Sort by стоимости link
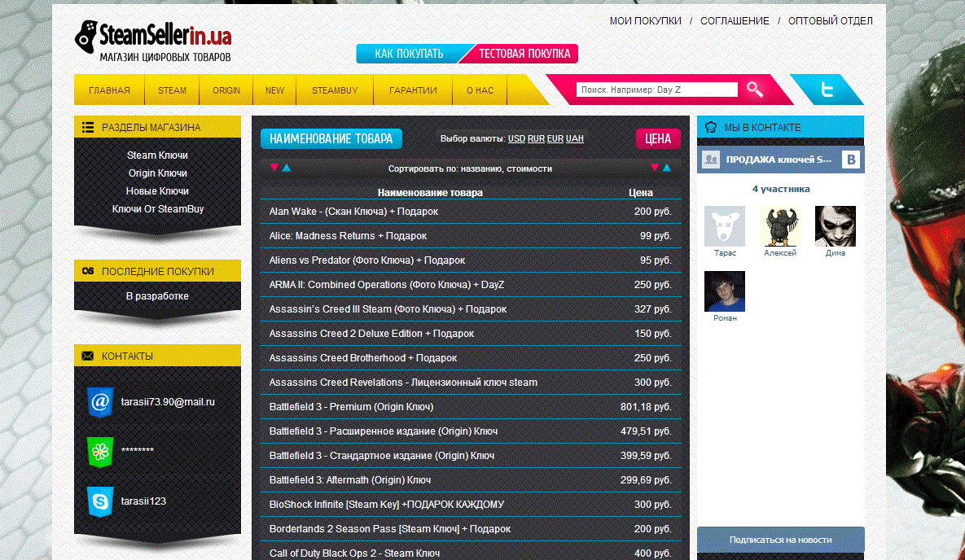 tap(529, 168)
